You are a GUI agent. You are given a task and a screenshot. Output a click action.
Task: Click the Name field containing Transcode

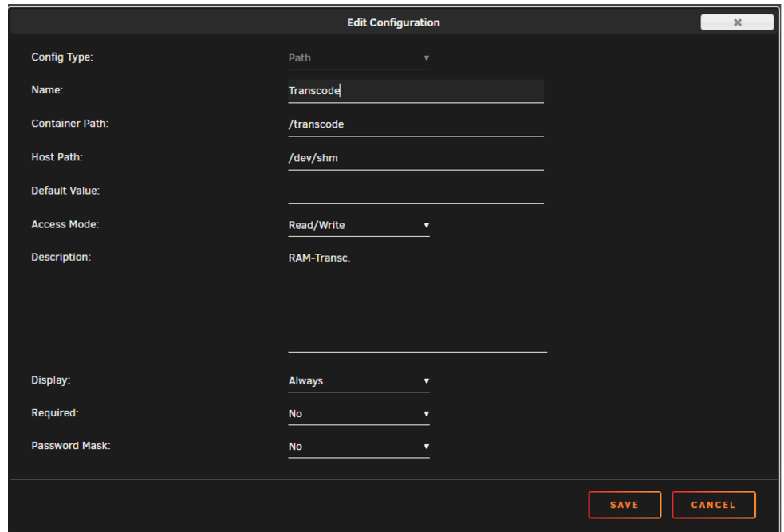(x=416, y=91)
